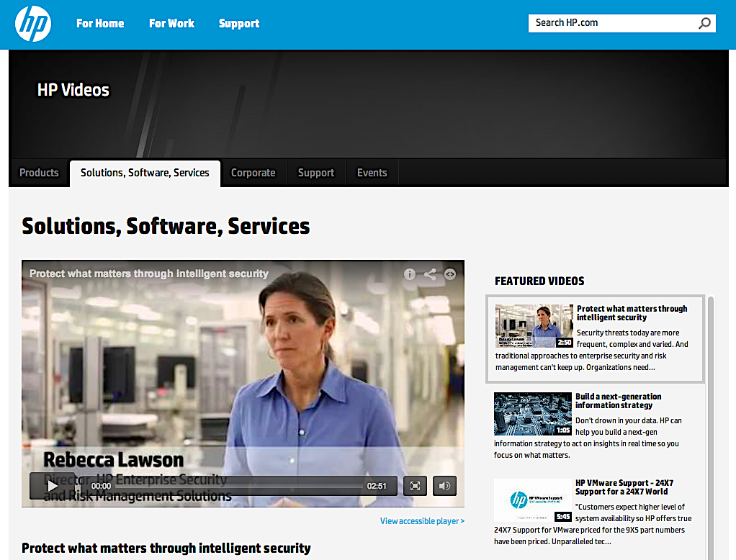Screen dimensions: 736x560
Task: Click the HP logo icon
Action: (33, 24)
